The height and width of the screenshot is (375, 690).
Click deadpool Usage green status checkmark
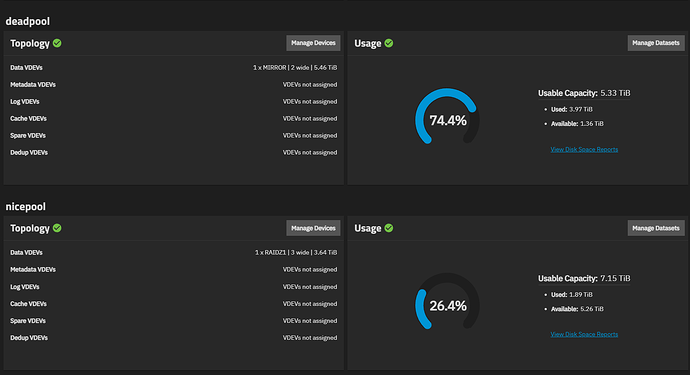point(389,43)
